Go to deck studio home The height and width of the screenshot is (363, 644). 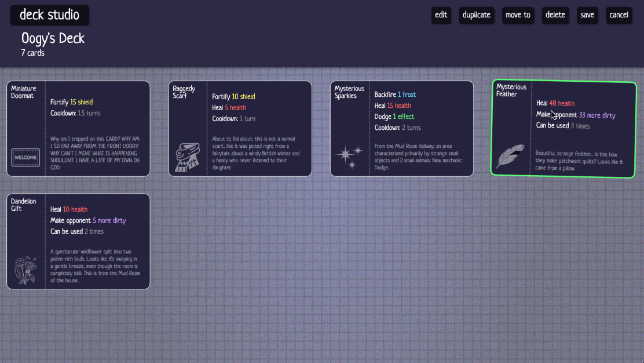(50, 15)
